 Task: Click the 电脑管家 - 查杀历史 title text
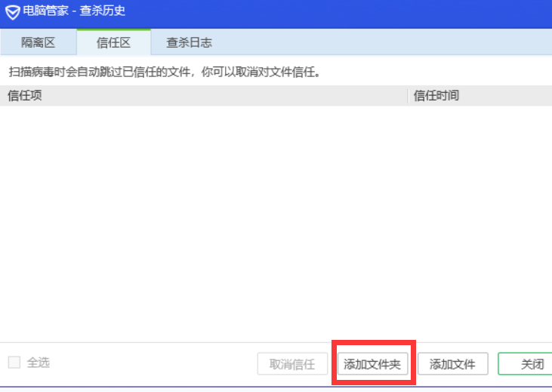[74, 11]
